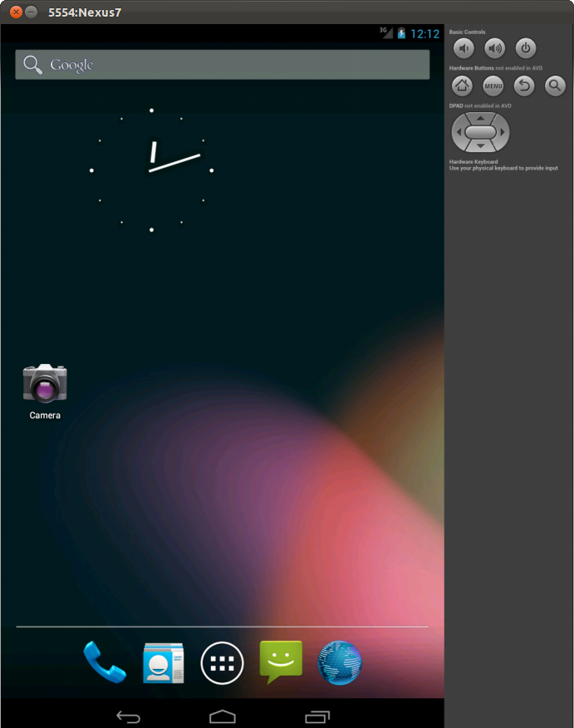Tap the Android back navigation button
This screenshot has width=574, height=728.
128,717
